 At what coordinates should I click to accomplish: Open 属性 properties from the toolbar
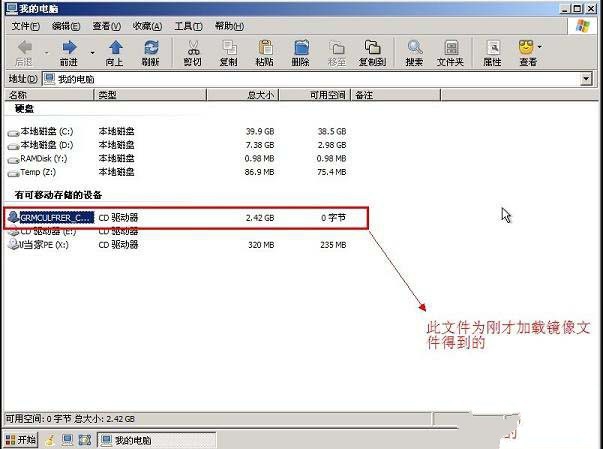492,47
